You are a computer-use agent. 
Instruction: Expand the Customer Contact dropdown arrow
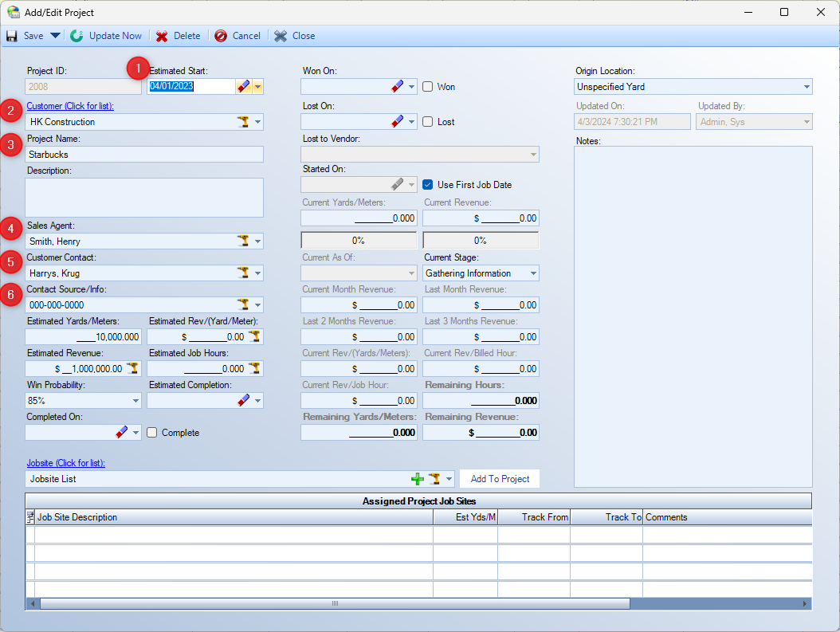click(257, 273)
